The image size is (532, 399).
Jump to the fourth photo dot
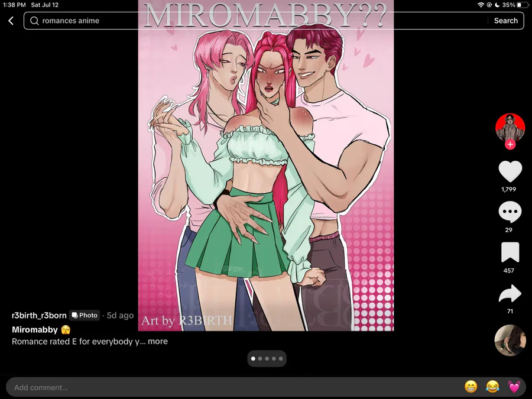tap(274, 359)
